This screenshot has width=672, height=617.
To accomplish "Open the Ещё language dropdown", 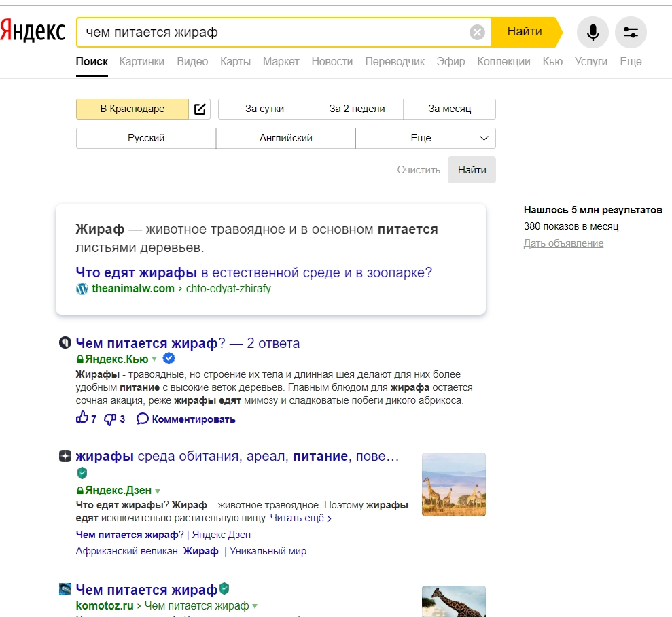I will (x=425, y=138).
